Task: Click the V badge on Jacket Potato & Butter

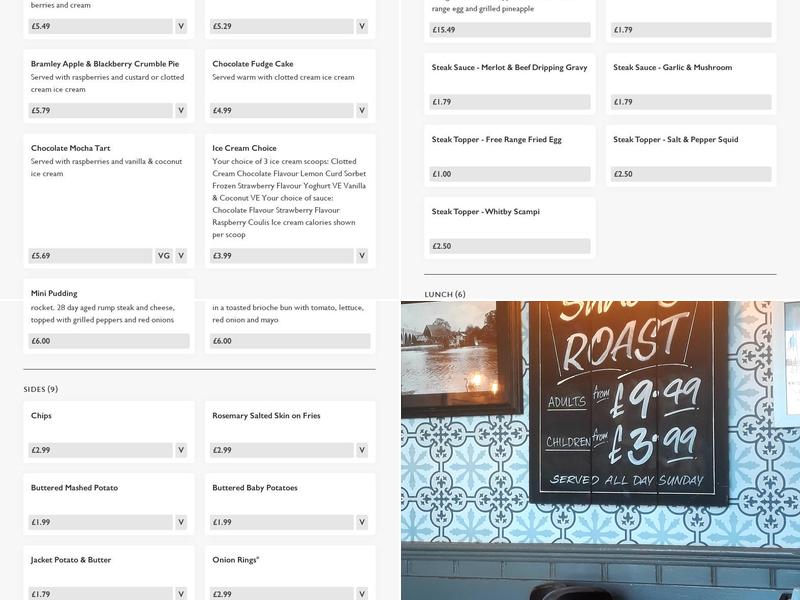Action: pyautogui.click(x=181, y=594)
